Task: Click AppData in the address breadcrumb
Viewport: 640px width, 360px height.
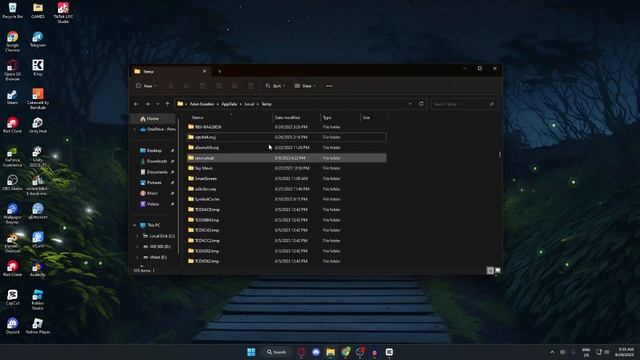Action: pyautogui.click(x=229, y=104)
